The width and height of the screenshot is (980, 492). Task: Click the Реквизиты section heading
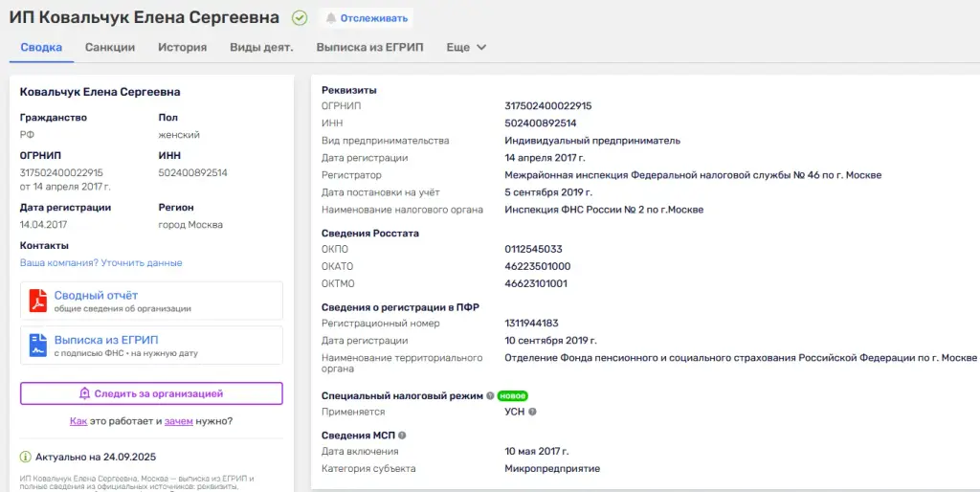(x=348, y=90)
